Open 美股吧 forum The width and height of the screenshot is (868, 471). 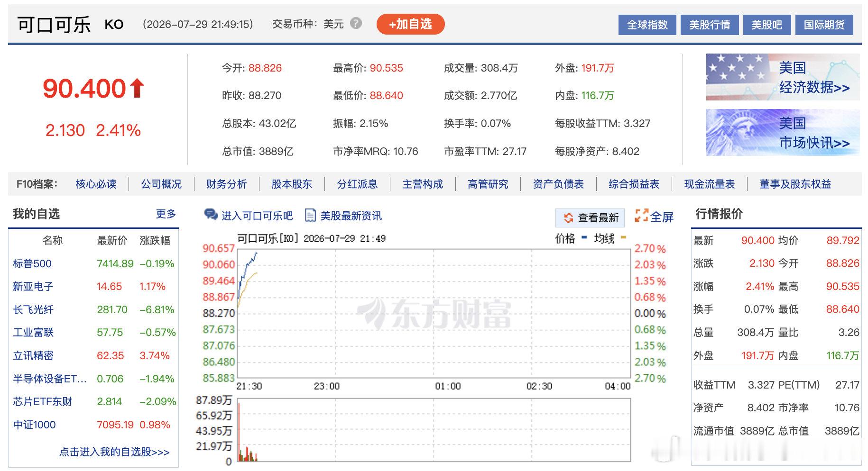(x=766, y=25)
